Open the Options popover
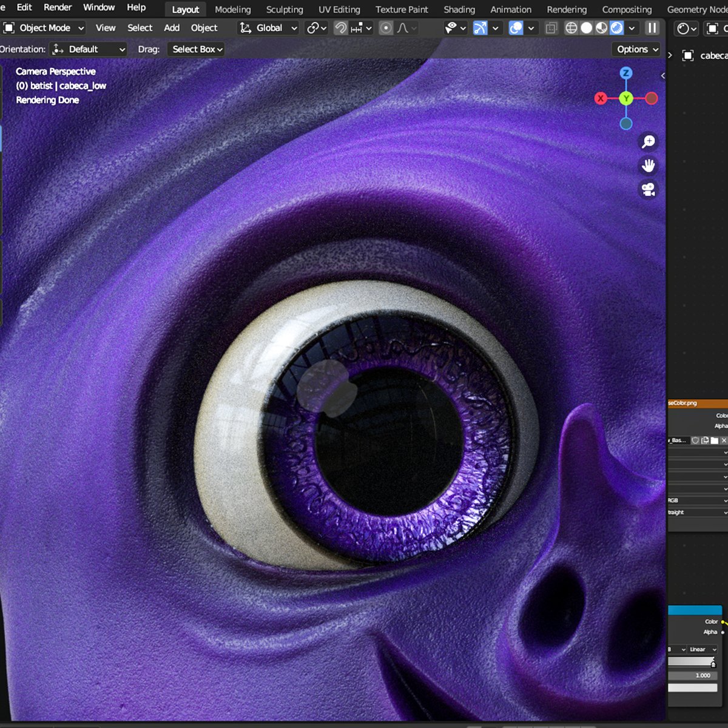This screenshot has width=728, height=728. tap(637, 49)
